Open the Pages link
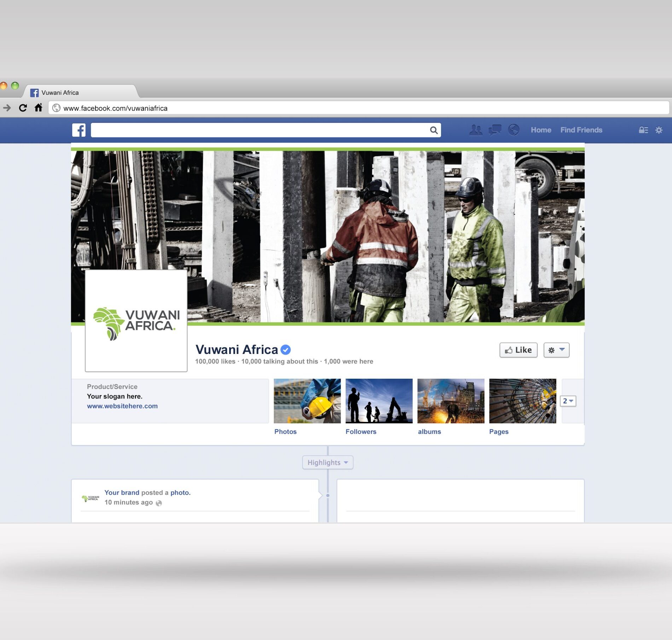This screenshot has height=640, width=672. [499, 432]
